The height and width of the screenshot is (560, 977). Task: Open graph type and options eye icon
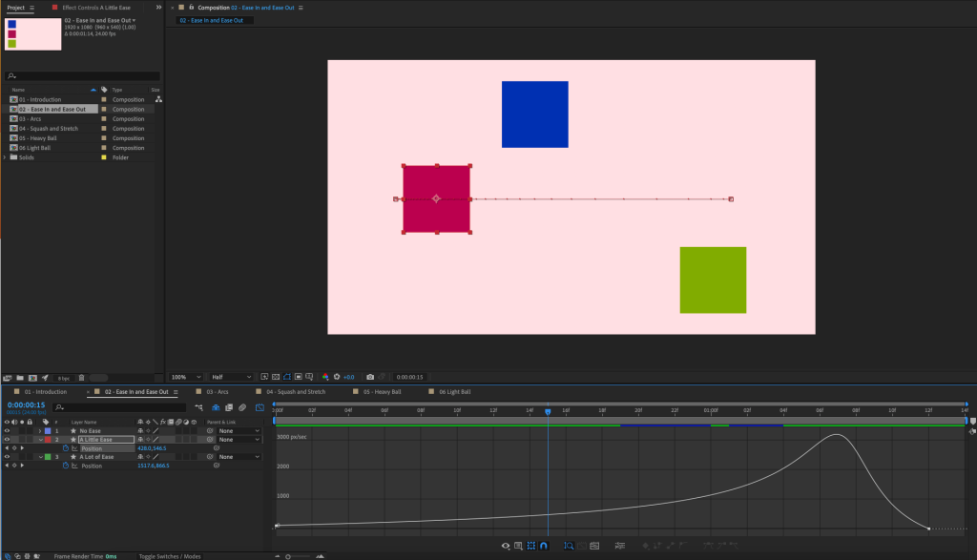[x=506, y=546]
